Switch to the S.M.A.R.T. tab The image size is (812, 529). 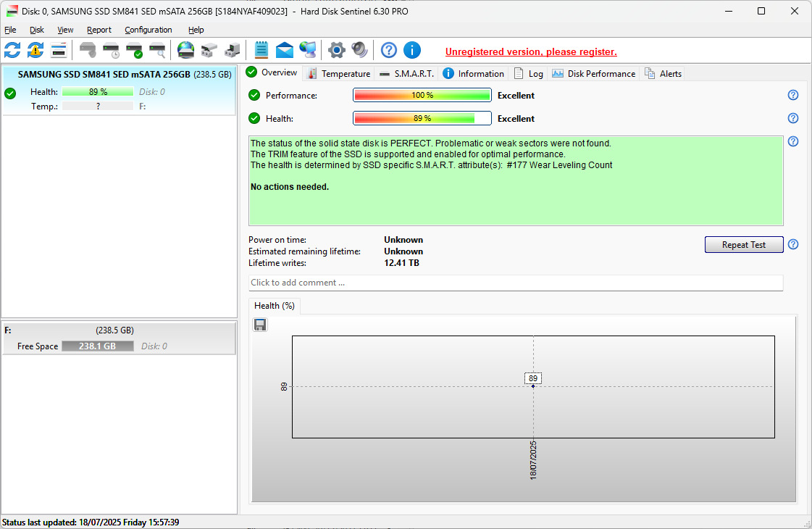pyautogui.click(x=407, y=74)
